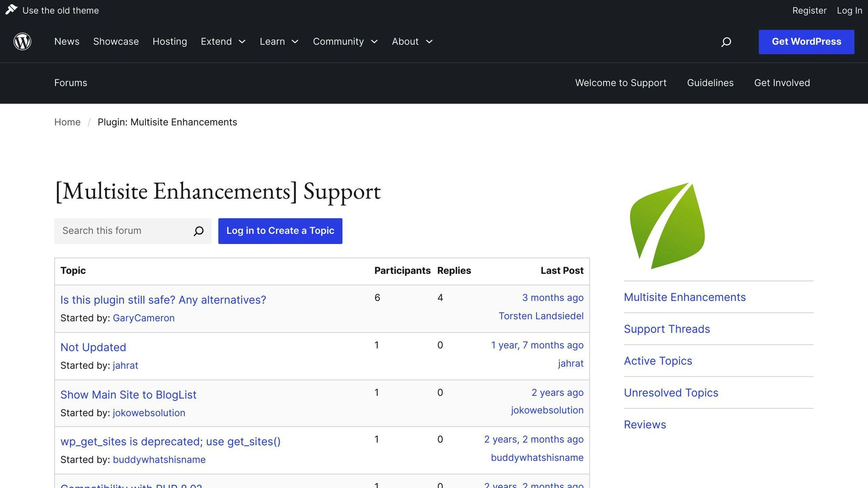Expand the Learn menu chevron
The width and height of the screenshot is (868, 488).
tap(295, 42)
